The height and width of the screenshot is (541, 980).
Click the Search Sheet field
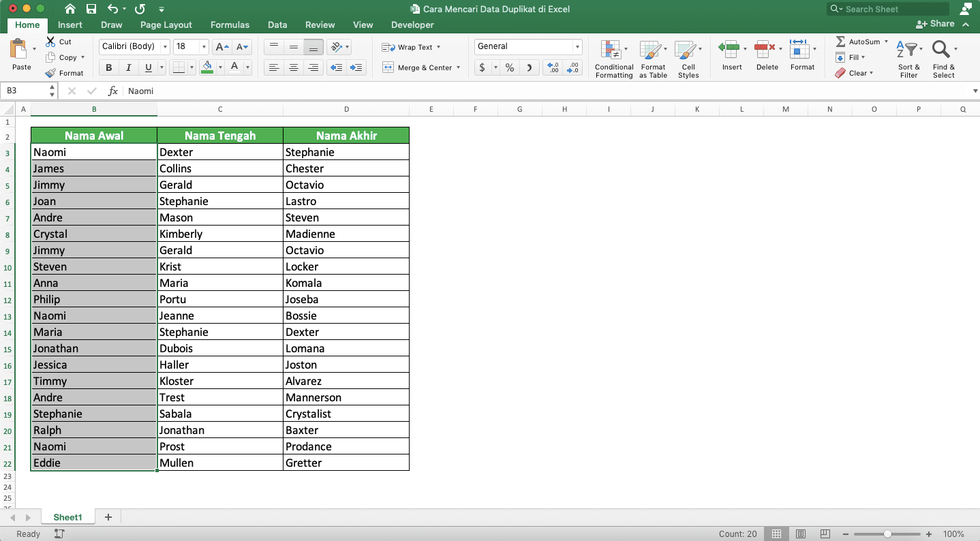coord(888,9)
